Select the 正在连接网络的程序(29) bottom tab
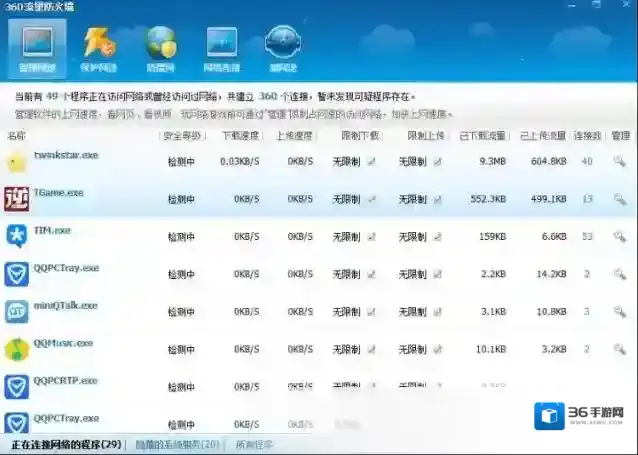 (x=66, y=444)
